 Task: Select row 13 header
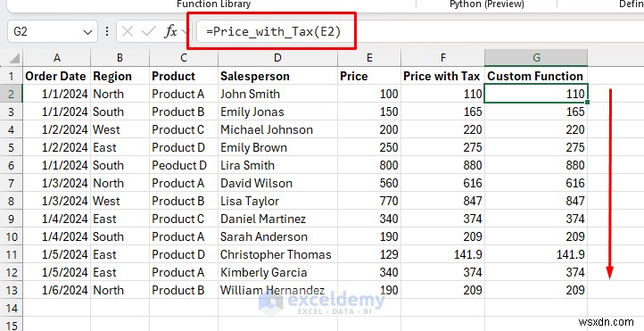12,290
